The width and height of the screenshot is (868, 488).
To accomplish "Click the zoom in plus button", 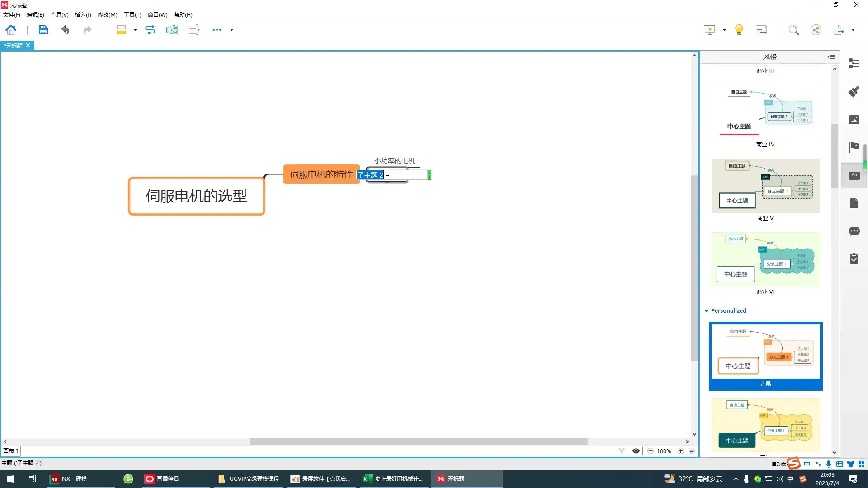I will (x=680, y=451).
